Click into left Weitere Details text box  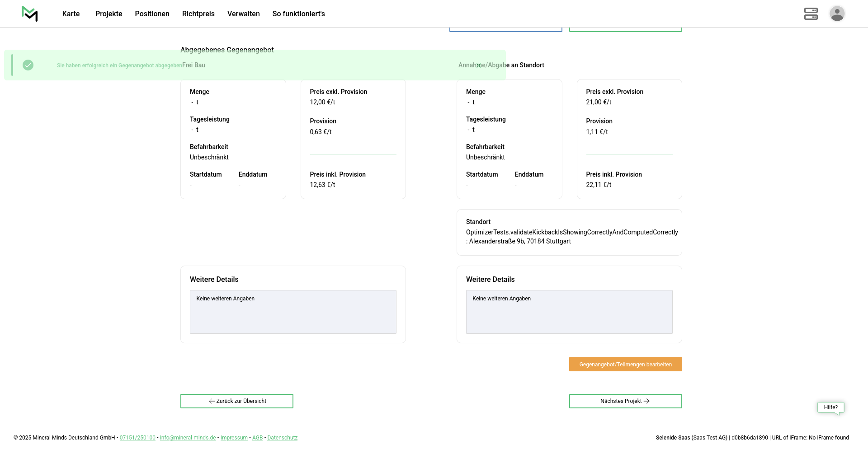tap(293, 312)
